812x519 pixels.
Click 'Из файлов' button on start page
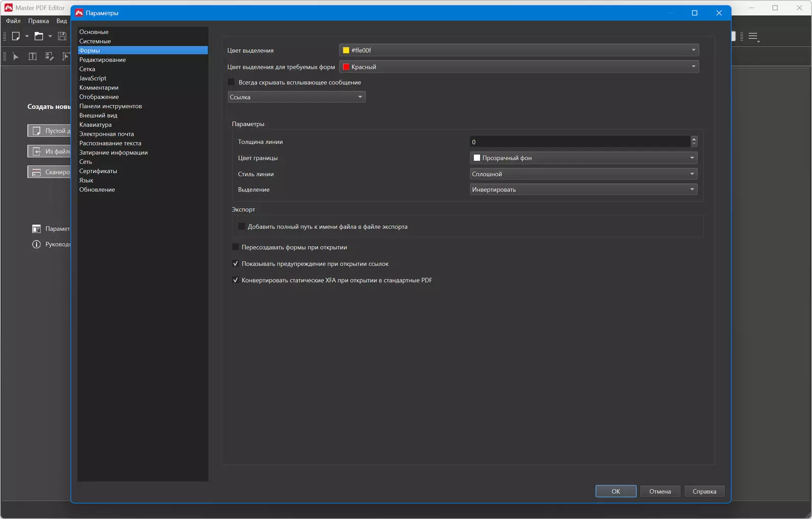[49, 152]
